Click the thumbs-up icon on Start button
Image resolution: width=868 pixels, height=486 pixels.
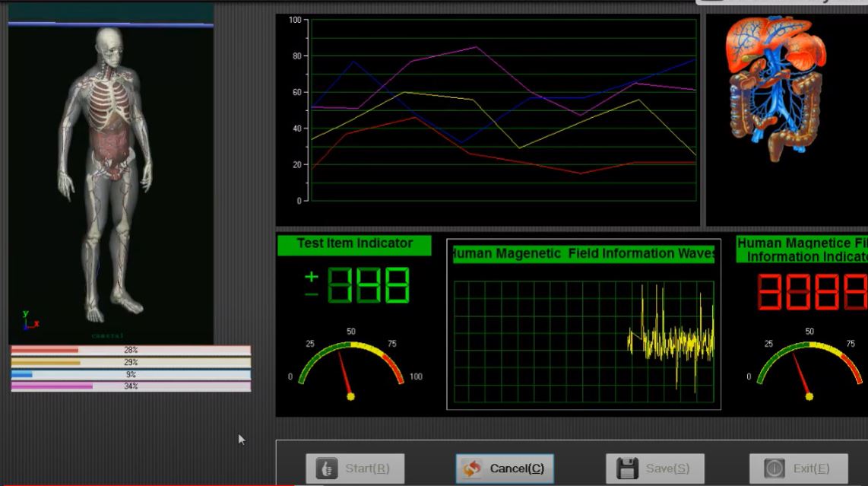[327, 469]
